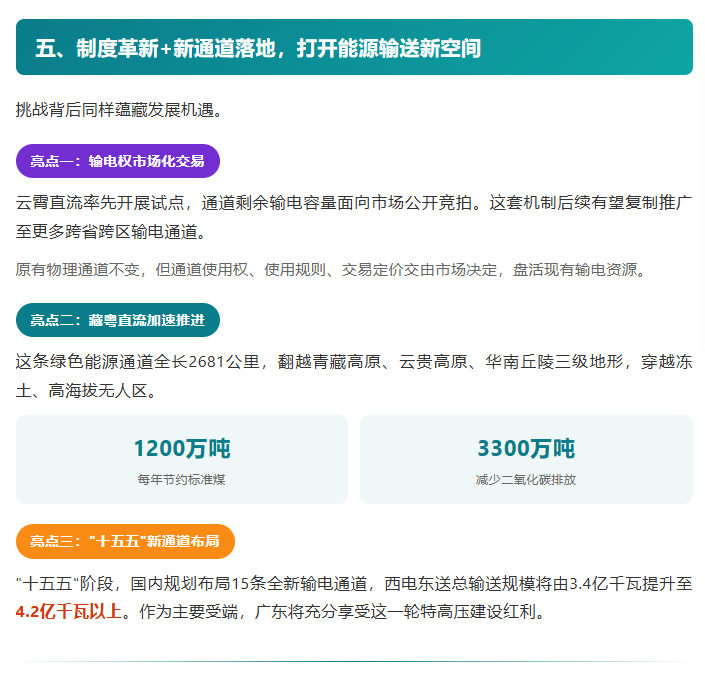This screenshot has height=684, width=705.
Task: Click the 3300万吨 number text
Action: pos(526,448)
